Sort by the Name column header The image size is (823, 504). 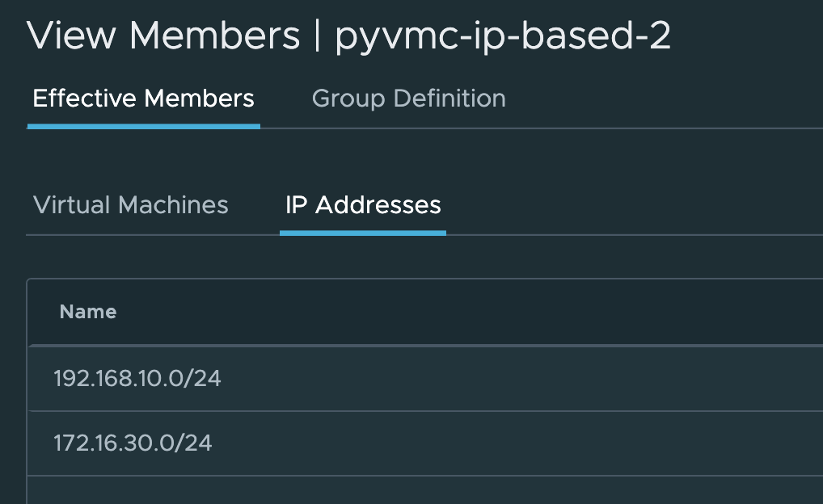[x=88, y=312]
